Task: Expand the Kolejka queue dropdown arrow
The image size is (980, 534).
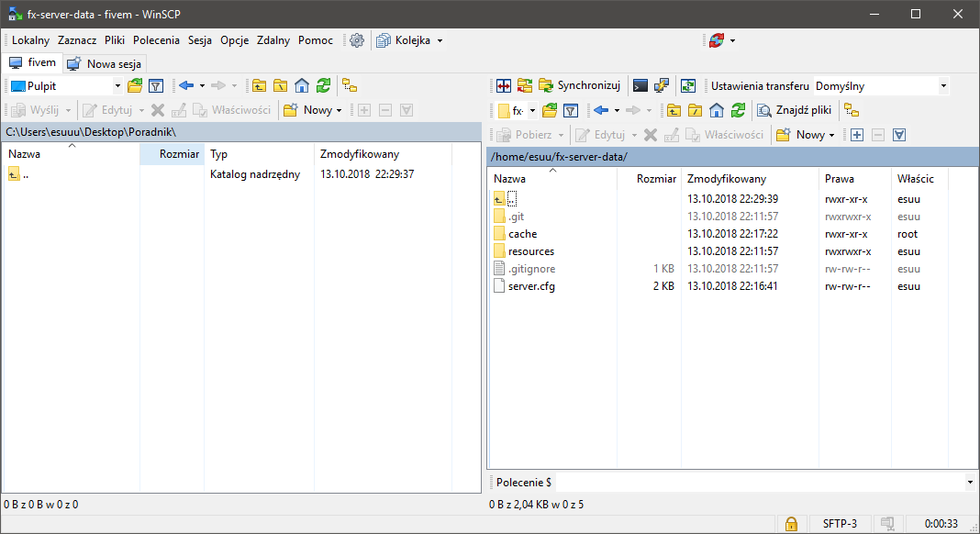Action: [x=440, y=40]
